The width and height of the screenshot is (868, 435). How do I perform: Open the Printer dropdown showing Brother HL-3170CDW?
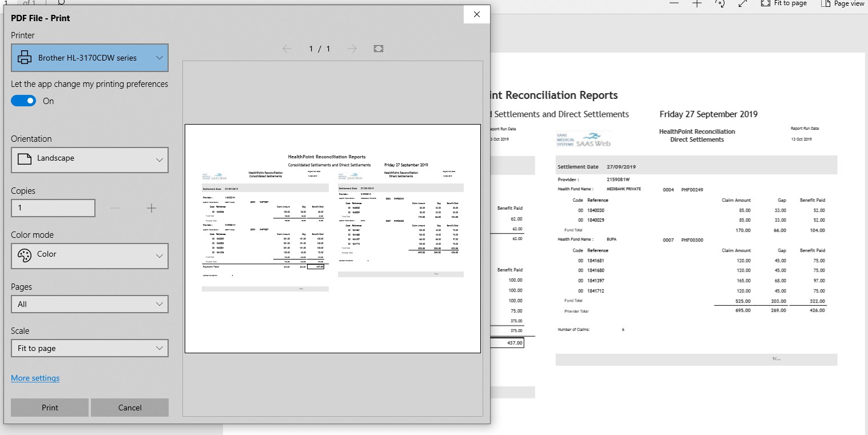point(90,58)
